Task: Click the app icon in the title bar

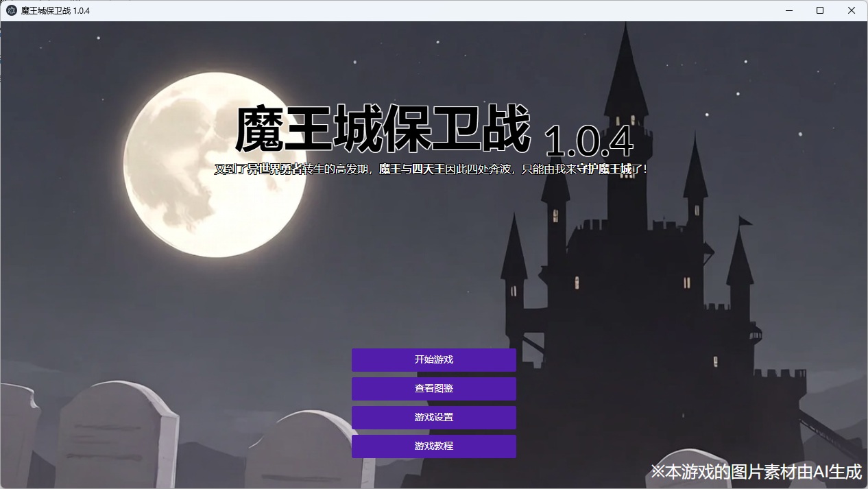Action: [x=12, y=10]
